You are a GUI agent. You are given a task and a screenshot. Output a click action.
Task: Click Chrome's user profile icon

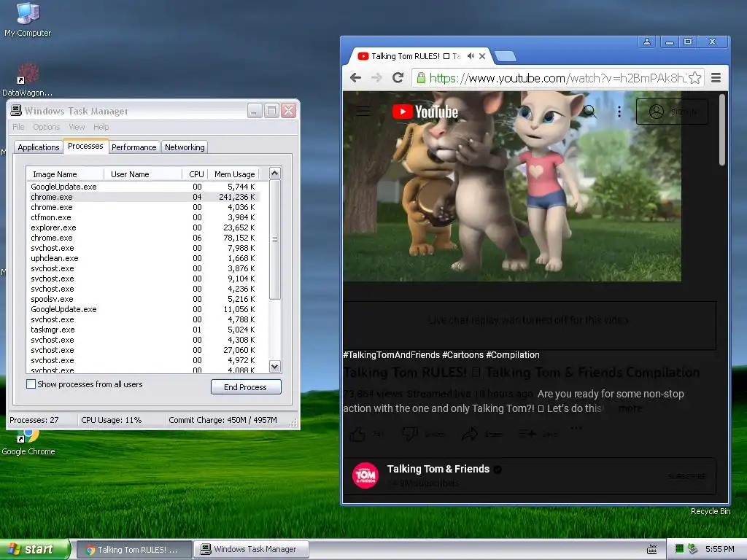[647, 42]
